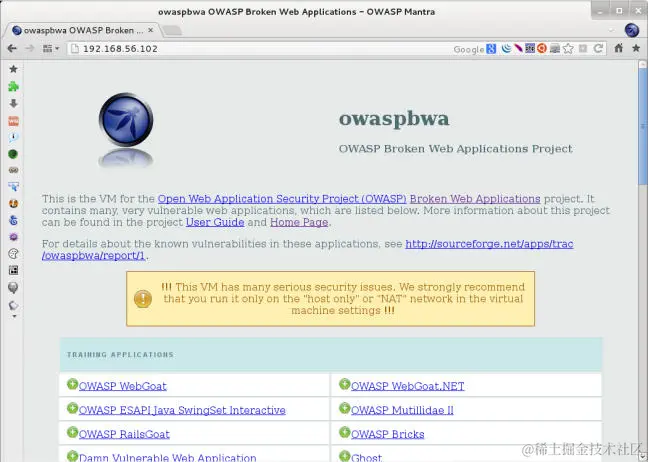Click the black-and-white grid sidebar icon
The width and height of the screenshot is (648, 462).
point(13,270)
